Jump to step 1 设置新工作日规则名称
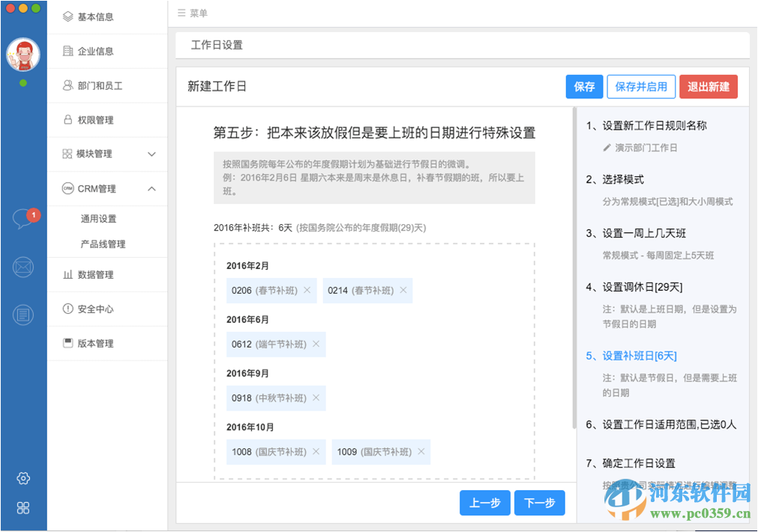This screenshot has height=532, width=758. coord(646,126)
